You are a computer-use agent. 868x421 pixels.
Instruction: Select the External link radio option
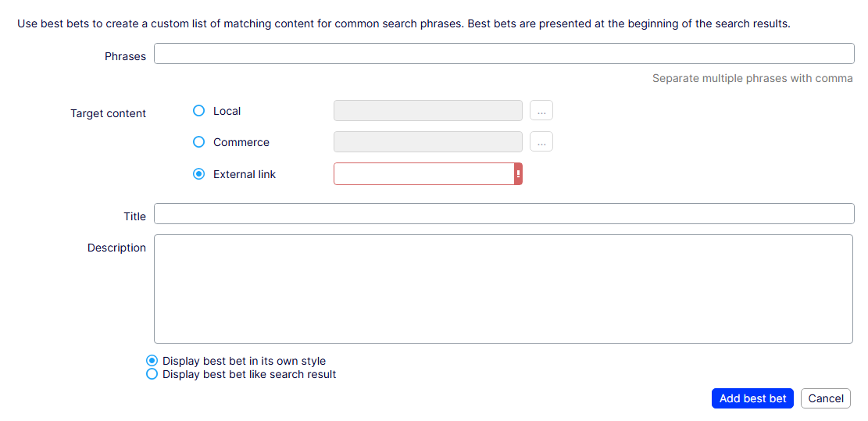pyautogui.click(x=198, y=174)
